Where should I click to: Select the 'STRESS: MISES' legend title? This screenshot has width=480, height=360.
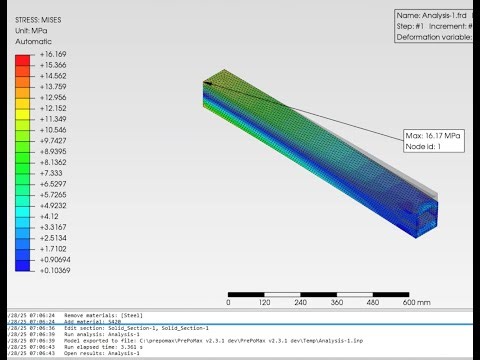38,20
